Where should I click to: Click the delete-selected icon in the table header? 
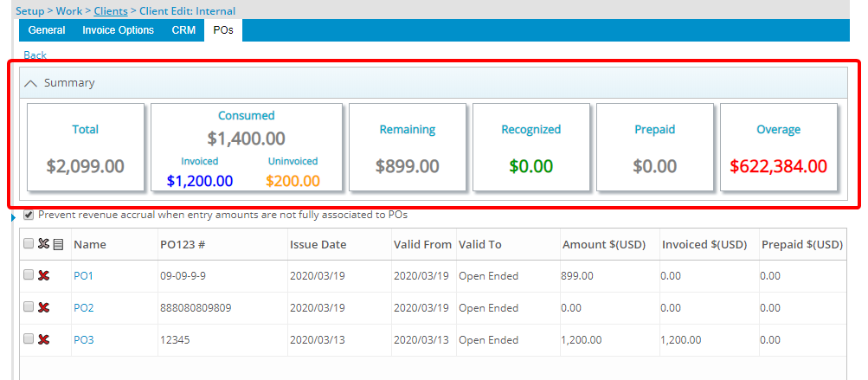[x=43, y=245]
